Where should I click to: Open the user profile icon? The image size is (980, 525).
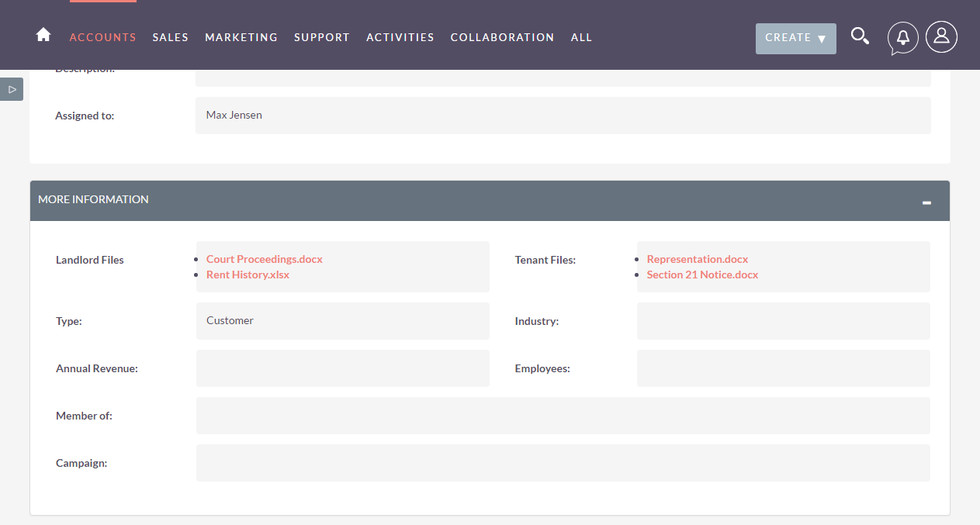[x=941, y=36]
